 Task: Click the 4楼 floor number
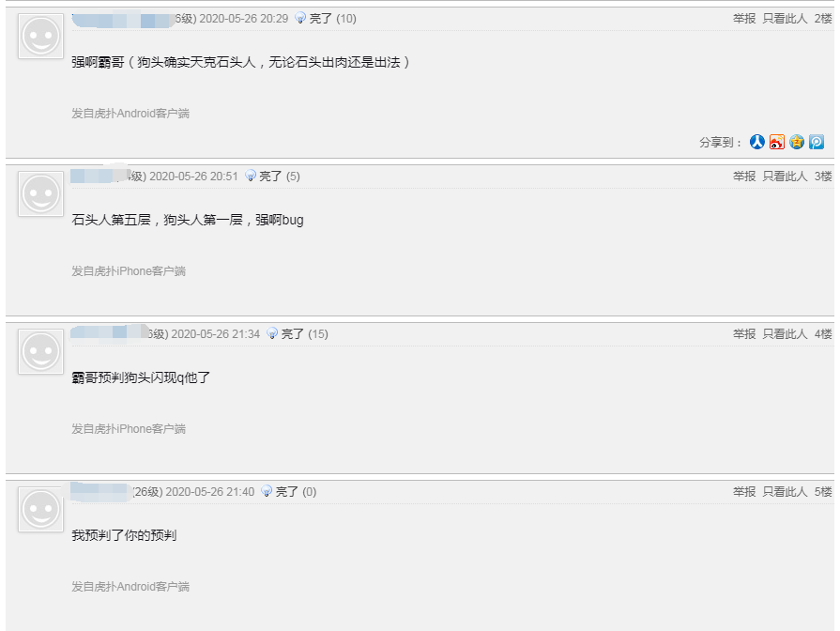tap(823, 334)
